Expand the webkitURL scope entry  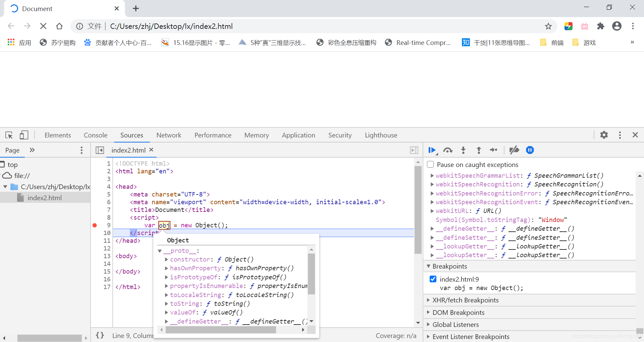pos(432,211)
